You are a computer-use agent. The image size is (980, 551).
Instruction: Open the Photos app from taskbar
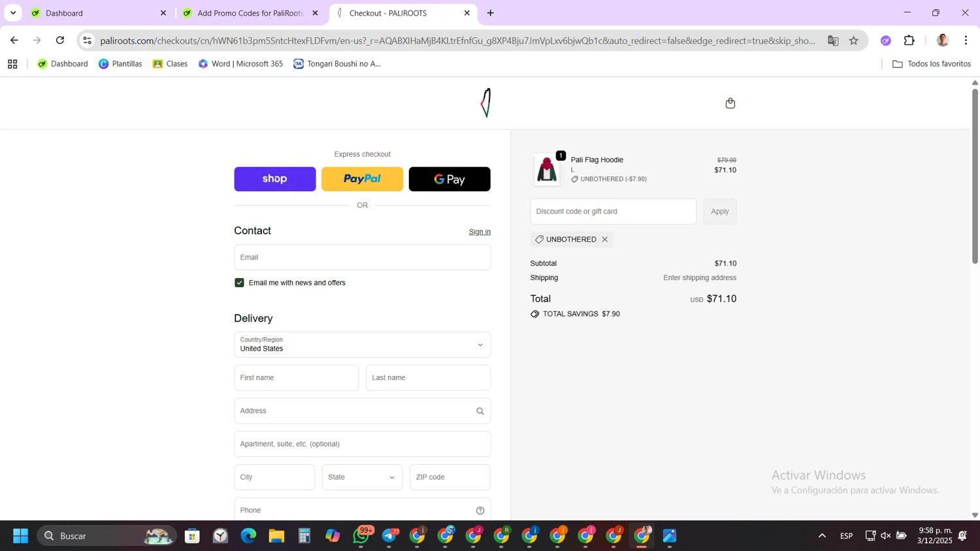[x=670, y=536]
